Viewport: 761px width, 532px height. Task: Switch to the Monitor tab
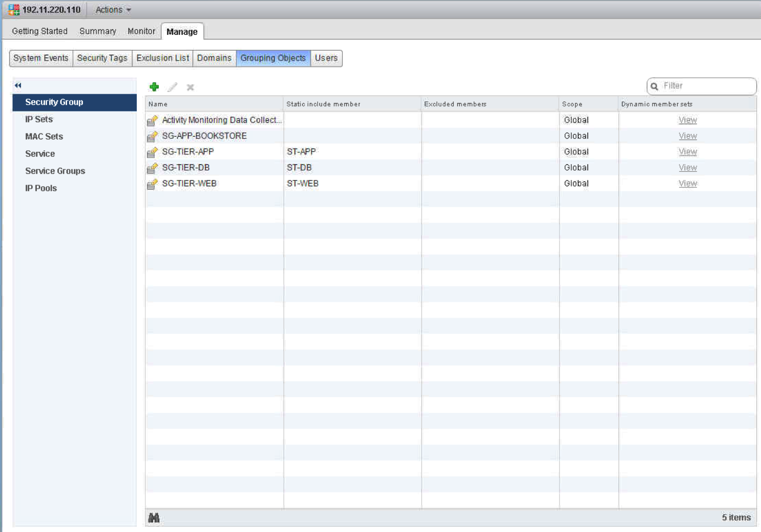click(x=141, y=31)
